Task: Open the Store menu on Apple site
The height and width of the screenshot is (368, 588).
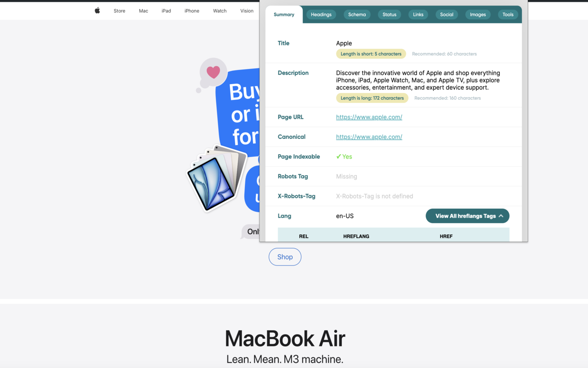Action: pyautogui.click(x=119, y=11)
